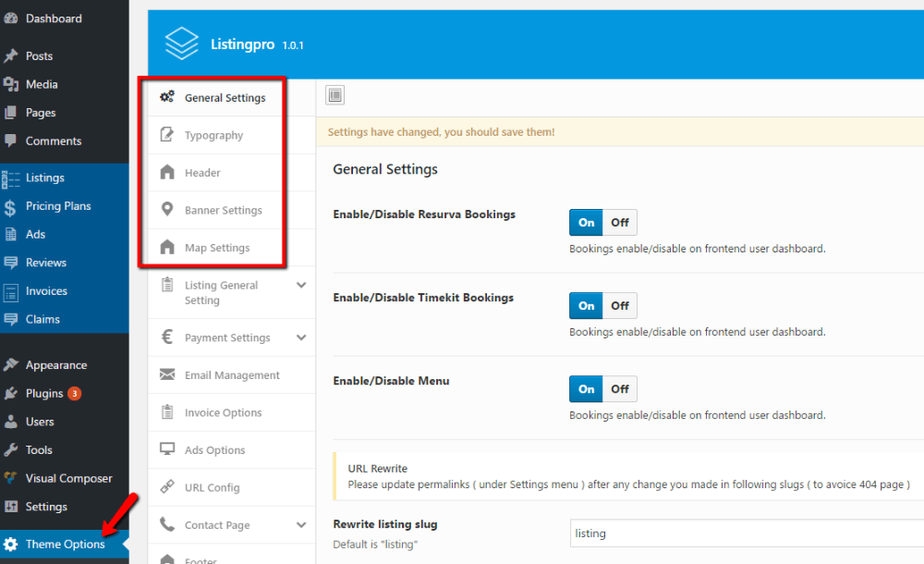Switch Enable/Disable Menu to Off
Viewport: 924px width, 564px height.
click(x=619, y=388)
